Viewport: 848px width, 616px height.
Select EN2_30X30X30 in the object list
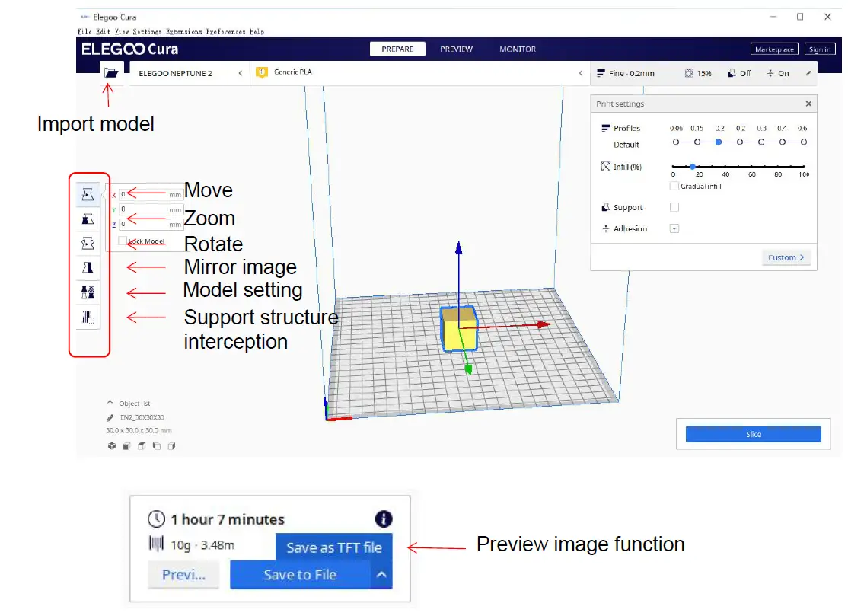142,417
